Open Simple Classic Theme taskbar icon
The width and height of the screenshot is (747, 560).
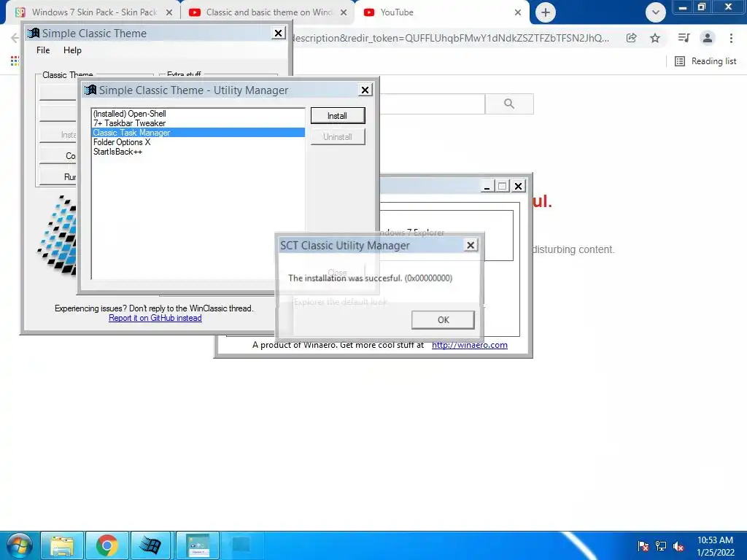click(150, 545)
